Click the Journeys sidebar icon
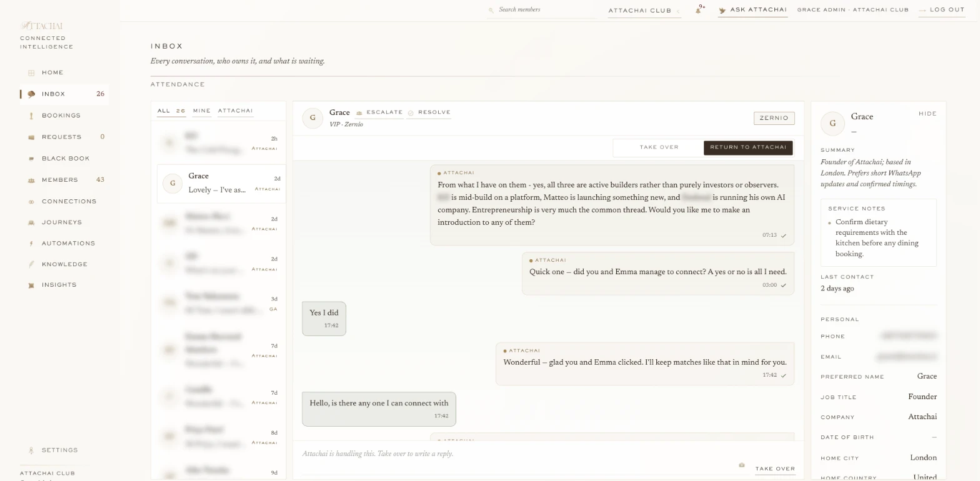 31,222
